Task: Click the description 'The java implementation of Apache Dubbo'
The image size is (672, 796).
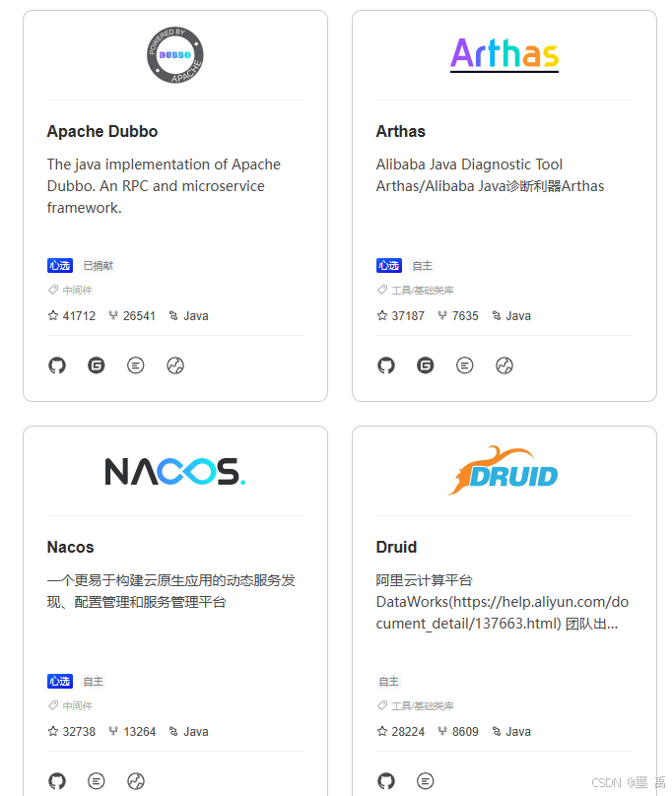Action: (164, 186)
